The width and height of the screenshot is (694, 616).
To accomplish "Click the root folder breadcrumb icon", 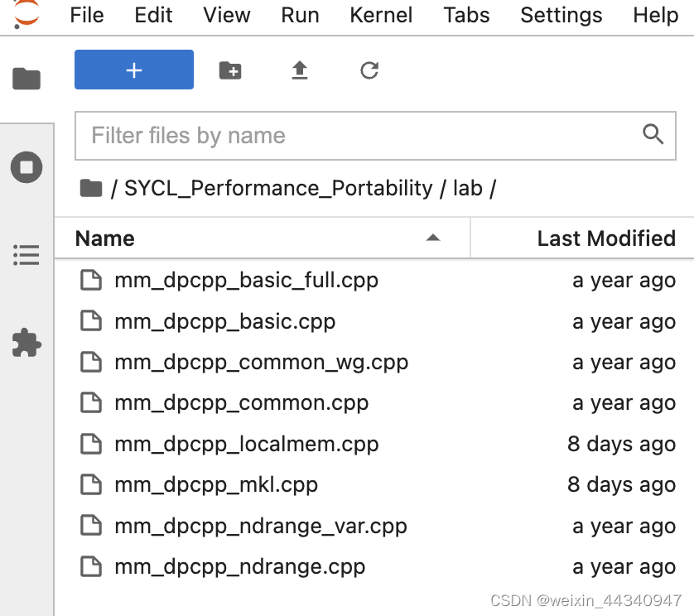I will click(x=91, y=189).
